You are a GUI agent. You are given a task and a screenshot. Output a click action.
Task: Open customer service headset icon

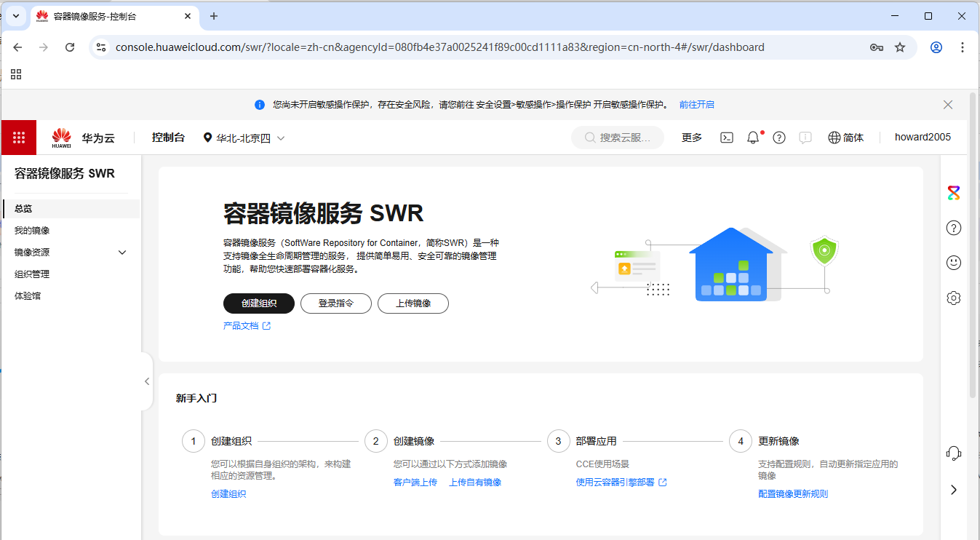pyautogui.click(x=954, y=453)
